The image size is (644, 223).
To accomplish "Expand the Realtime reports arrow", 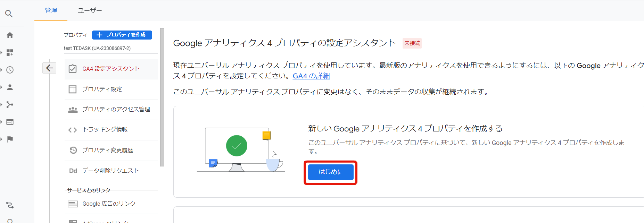I will pyautogui.click(x=2, y=70).
